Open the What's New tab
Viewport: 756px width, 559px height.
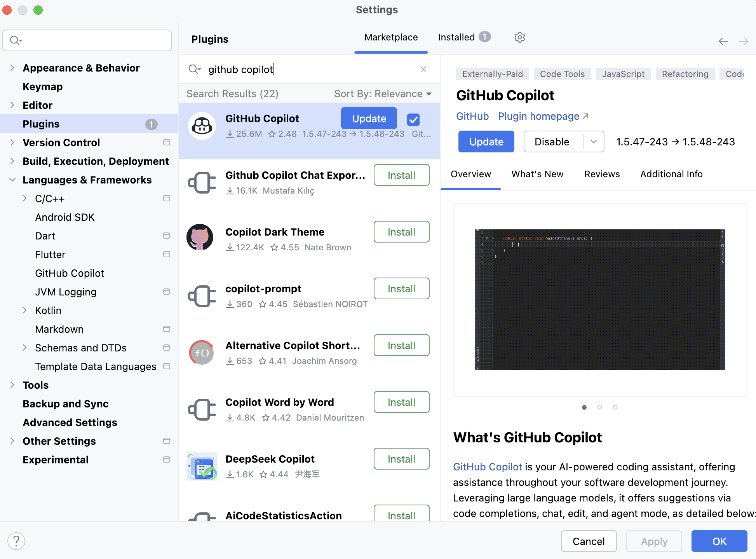click(x=537, y=174)
